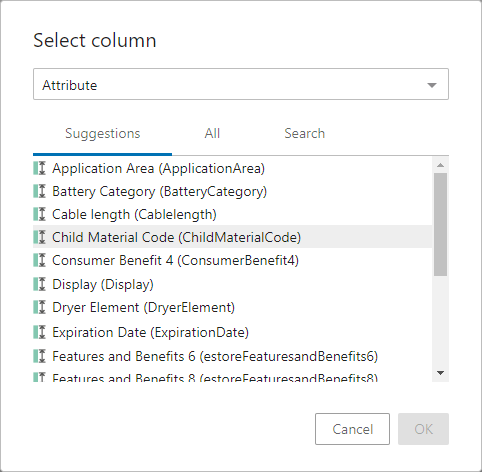Click the scrollbar down arrow in the list
Image resolution: width=482 pixels, height=472 pixels.
(440, 373)
